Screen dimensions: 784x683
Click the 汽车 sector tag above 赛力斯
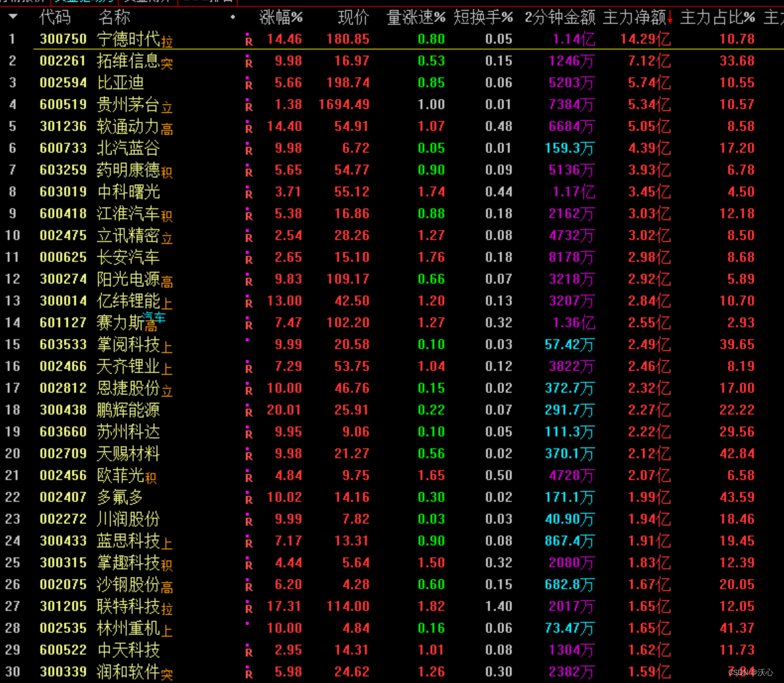coord(153,317)
